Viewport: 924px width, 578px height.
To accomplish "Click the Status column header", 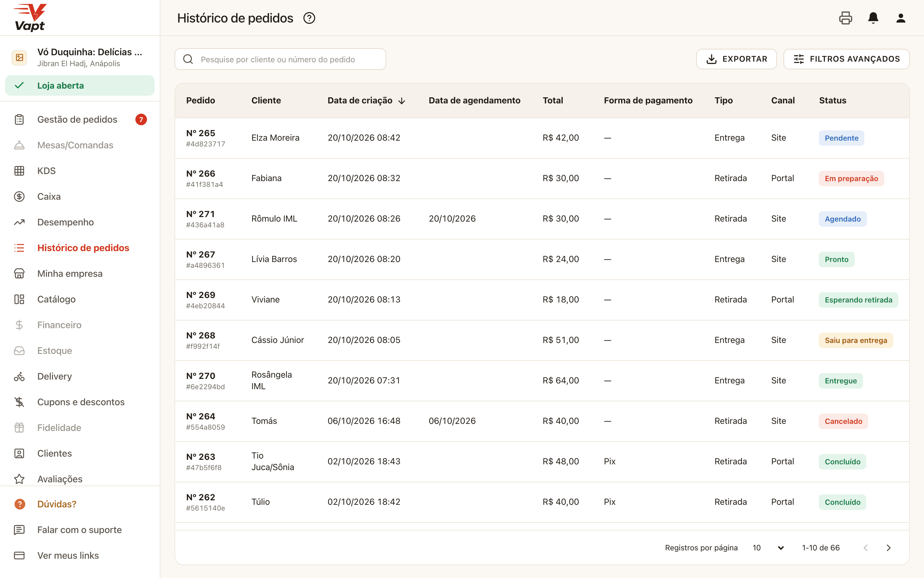I will [832, 101].
